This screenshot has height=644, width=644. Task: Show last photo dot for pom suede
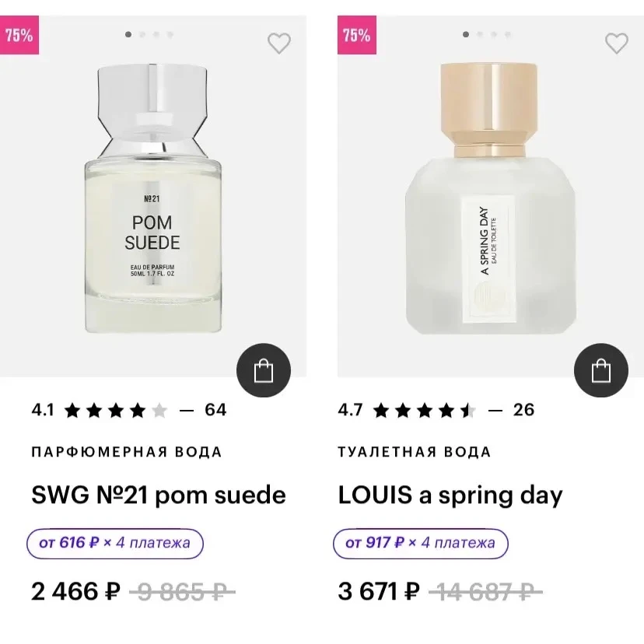click(x=170, y=34)
